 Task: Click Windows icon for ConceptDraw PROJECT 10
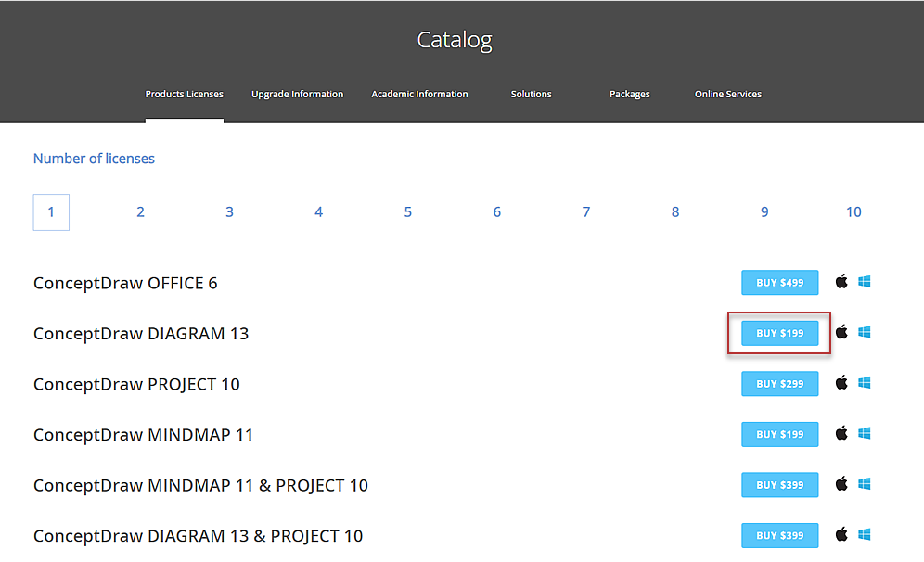tap(864, 382)
